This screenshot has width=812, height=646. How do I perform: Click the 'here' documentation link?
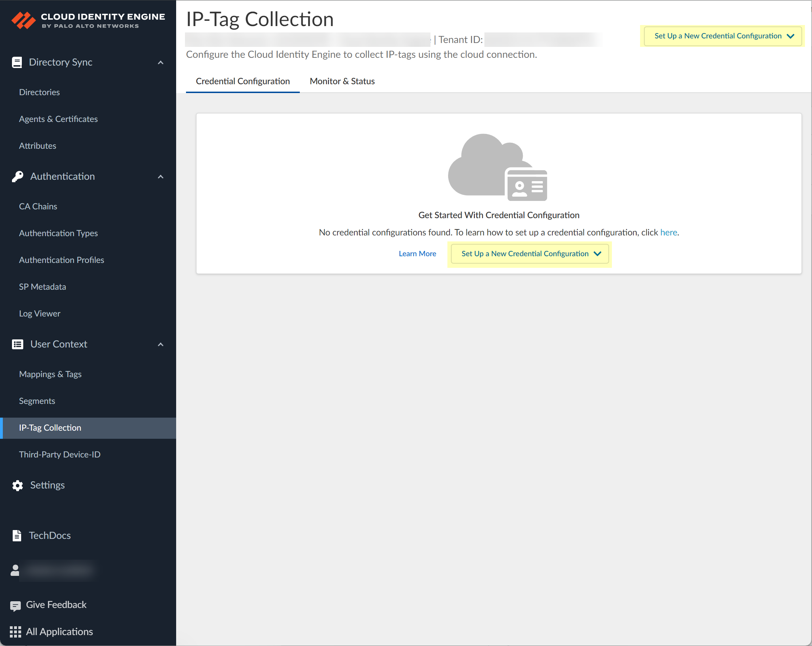(668, 232)
